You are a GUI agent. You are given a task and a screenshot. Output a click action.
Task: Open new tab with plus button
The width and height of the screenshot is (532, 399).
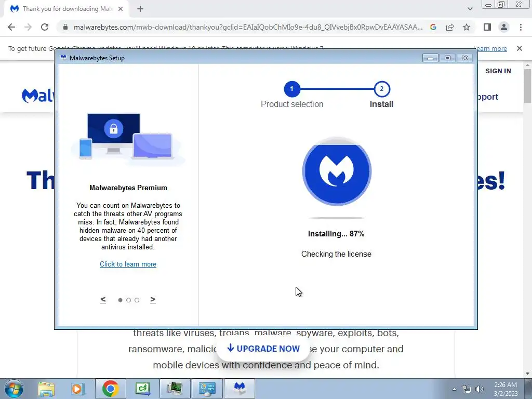[x=140, y=9]
